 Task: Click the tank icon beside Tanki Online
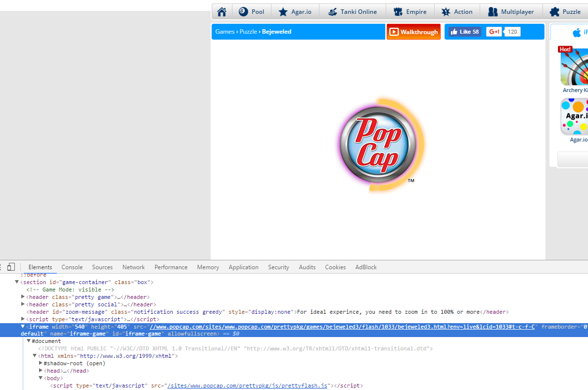[332, 12]
